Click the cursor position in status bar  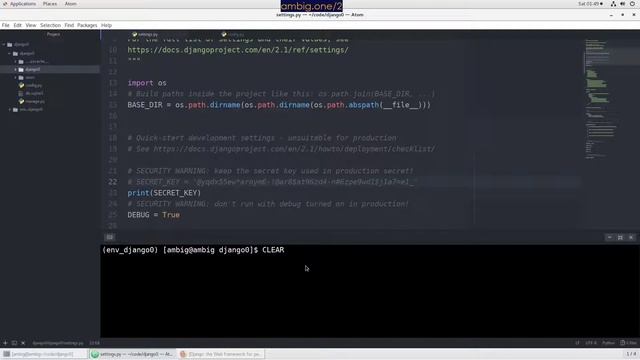click(94, 343)
